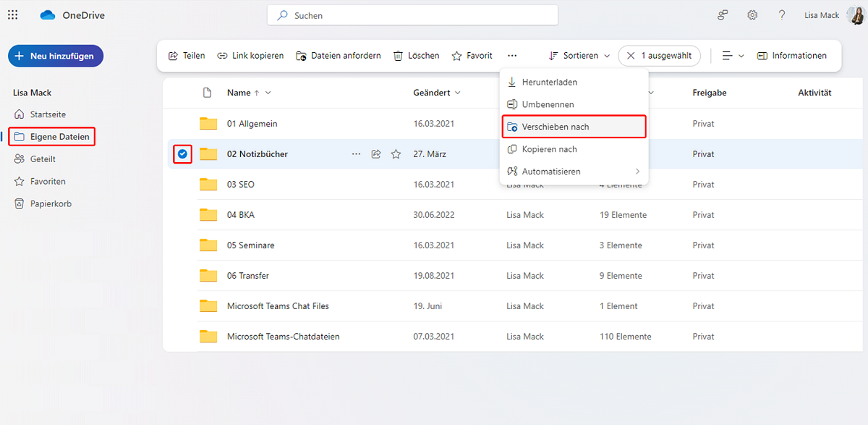Open the 05 Seminare folder icon
Viewport: 868px width, 425px height.
coord(208,245)
